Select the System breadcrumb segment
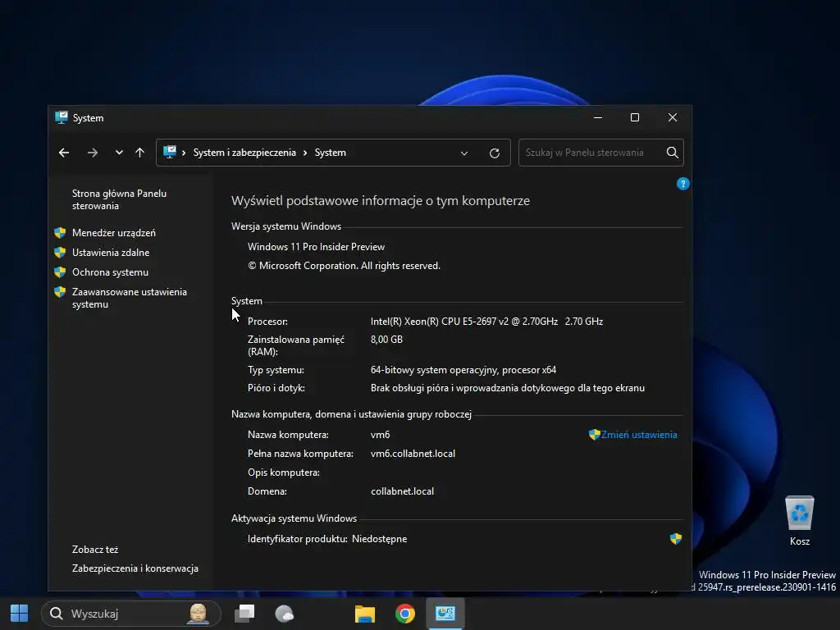The height and width of the screenshot is (630, 840). tap(330, 153)
